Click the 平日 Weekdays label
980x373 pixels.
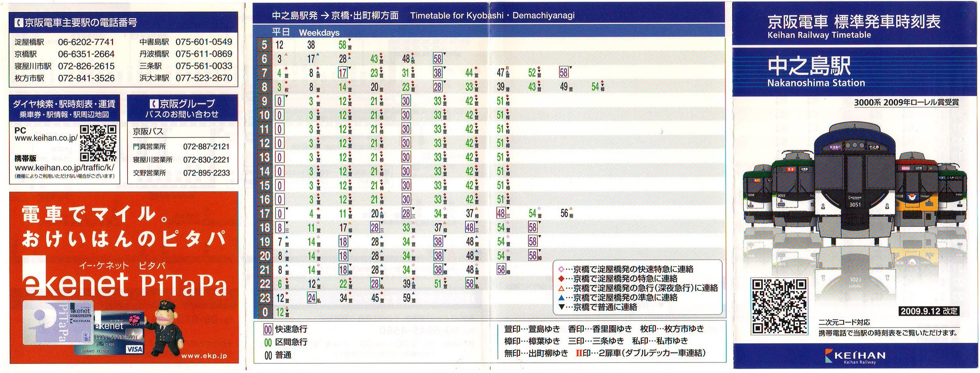(306, 33)
